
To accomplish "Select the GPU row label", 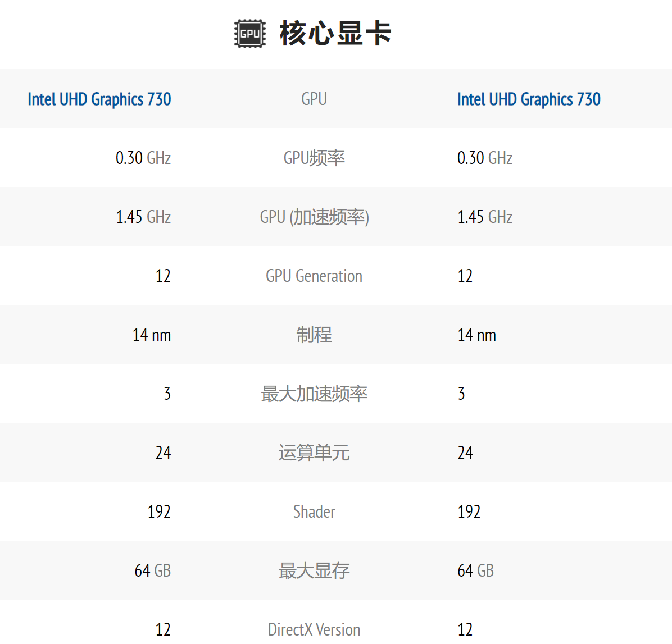I will click(x=314, y=99).
